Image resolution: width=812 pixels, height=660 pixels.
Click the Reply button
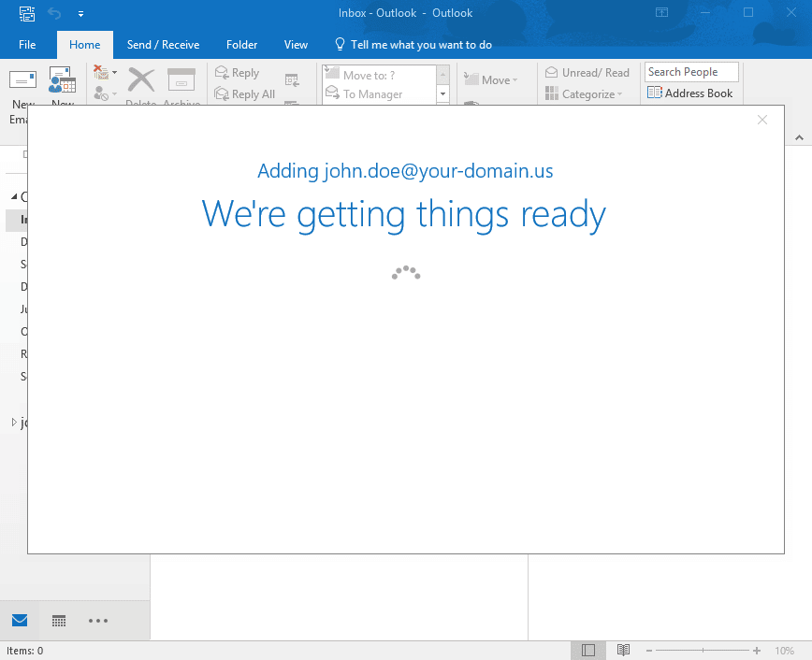238,73
